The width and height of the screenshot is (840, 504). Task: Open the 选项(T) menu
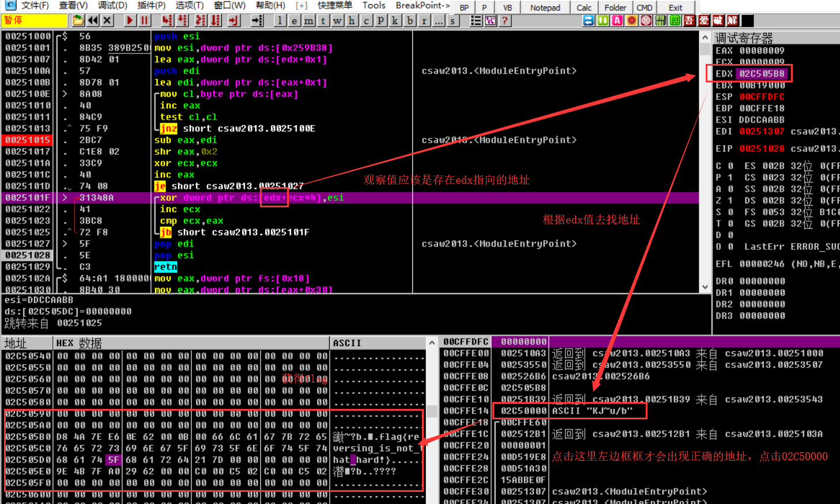tap(190, 6)
